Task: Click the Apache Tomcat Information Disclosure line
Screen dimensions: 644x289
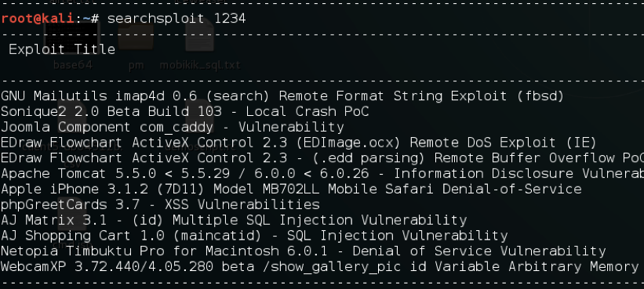Action: coord(322,174)
